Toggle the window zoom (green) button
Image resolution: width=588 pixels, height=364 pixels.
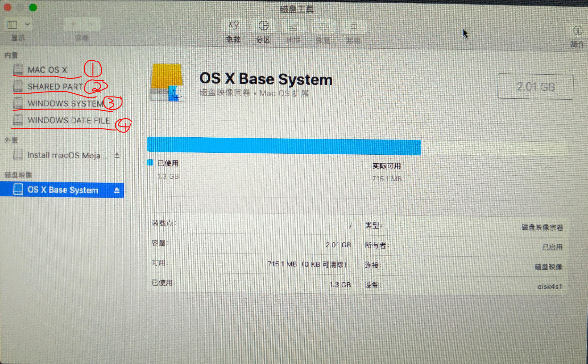pyautogui.click(x=33, y=7)
